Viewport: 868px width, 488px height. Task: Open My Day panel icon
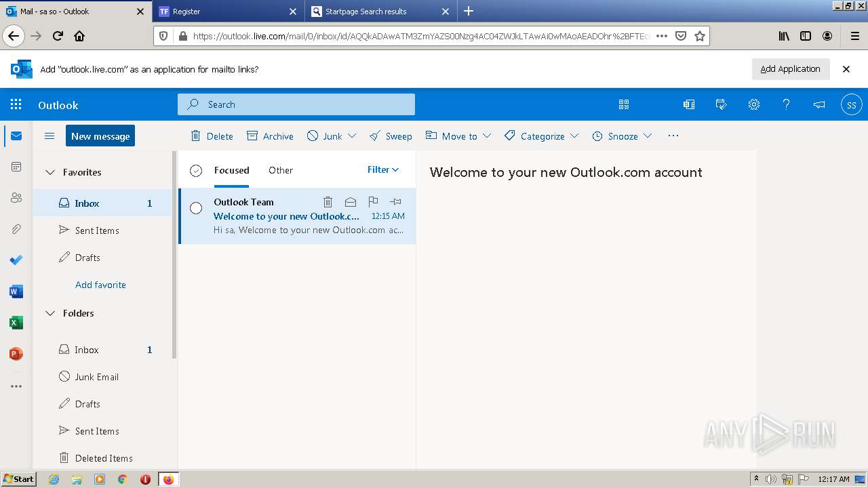[x=722, y=104]
